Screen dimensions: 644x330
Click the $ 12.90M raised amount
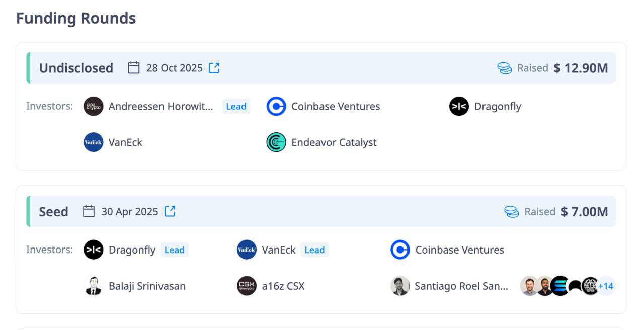pos(581,68)
